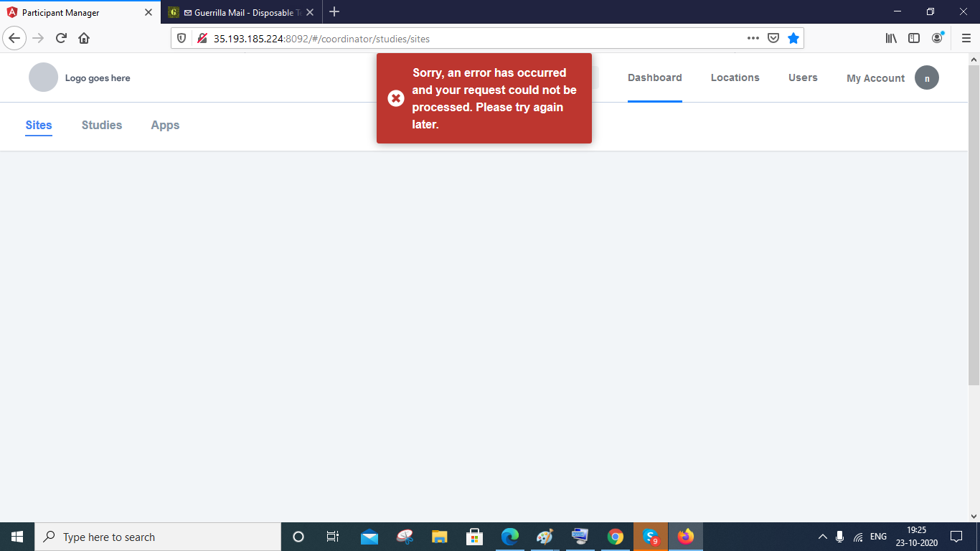Open the Snipping tool taskbar icon
The image size is (980, 551).
(405, 537)
